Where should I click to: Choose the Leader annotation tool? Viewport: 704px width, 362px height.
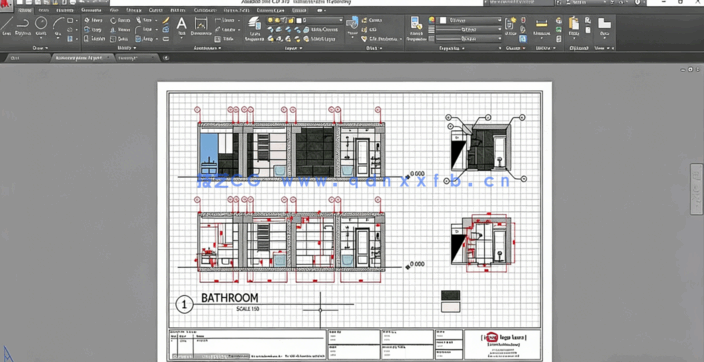tap(225, 30)
